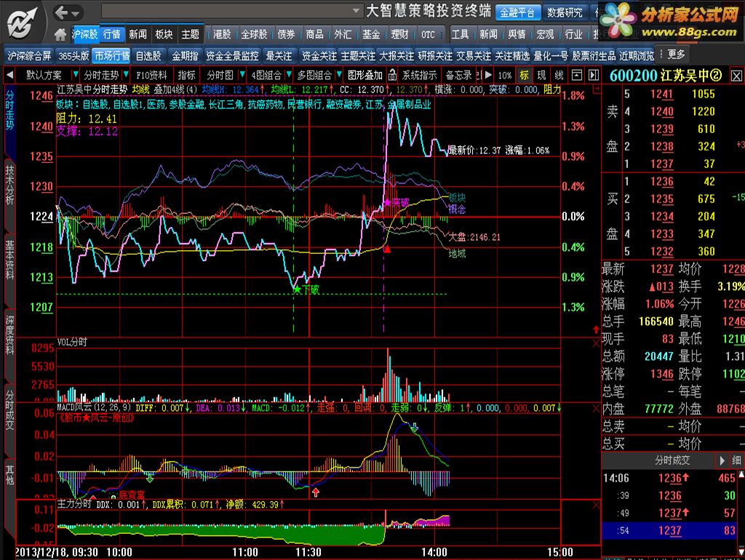Open the 多图组合 dropdown arrow
The image size is (745, 560).
[339, 75]
